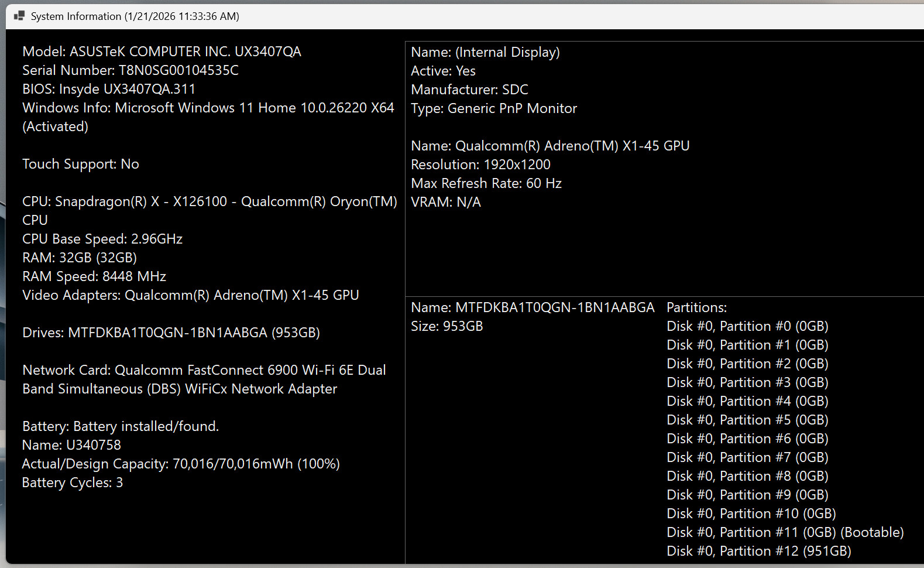Select Disk #0, Partition #7 row
The image size is (924, 568).
click(x=748, y=457)
